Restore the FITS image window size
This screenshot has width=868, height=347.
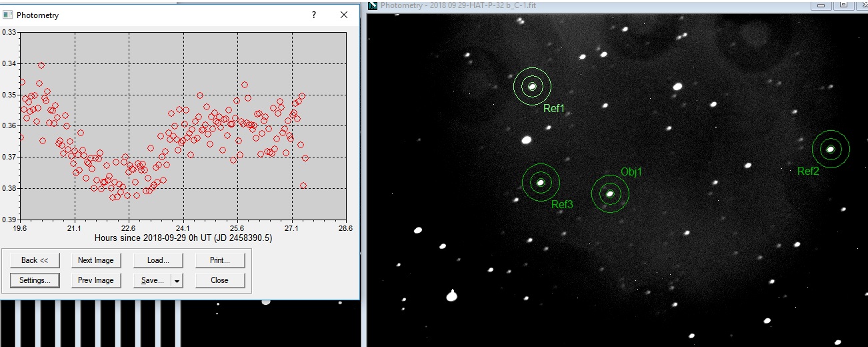pos(843,5)
